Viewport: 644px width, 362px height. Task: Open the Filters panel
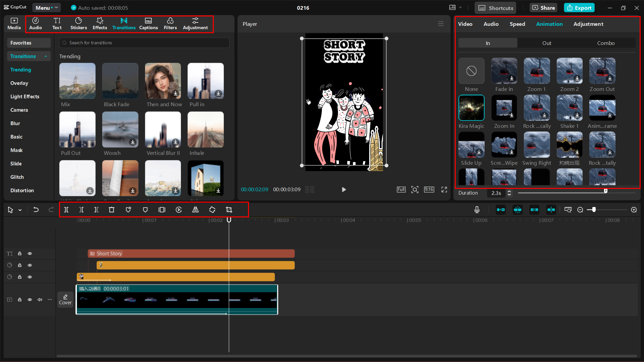click(x=170, y=24)
